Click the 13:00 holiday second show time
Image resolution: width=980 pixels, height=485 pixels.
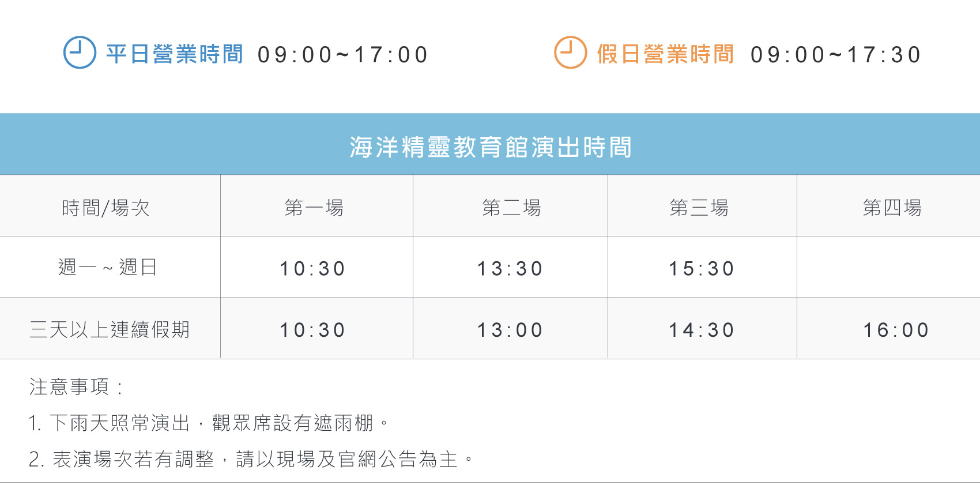(x=510, y=330)
